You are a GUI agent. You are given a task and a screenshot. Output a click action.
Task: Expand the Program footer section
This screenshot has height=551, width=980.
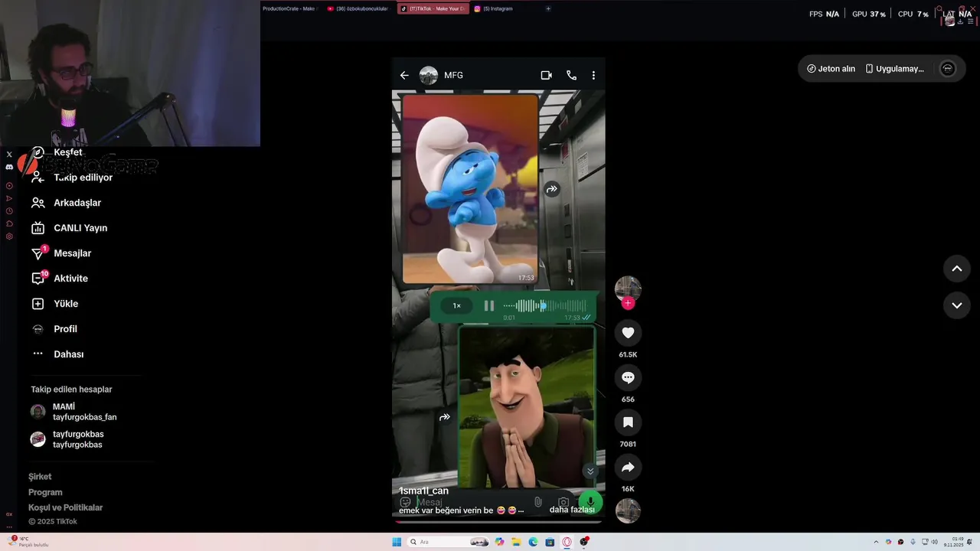[45, 492]
